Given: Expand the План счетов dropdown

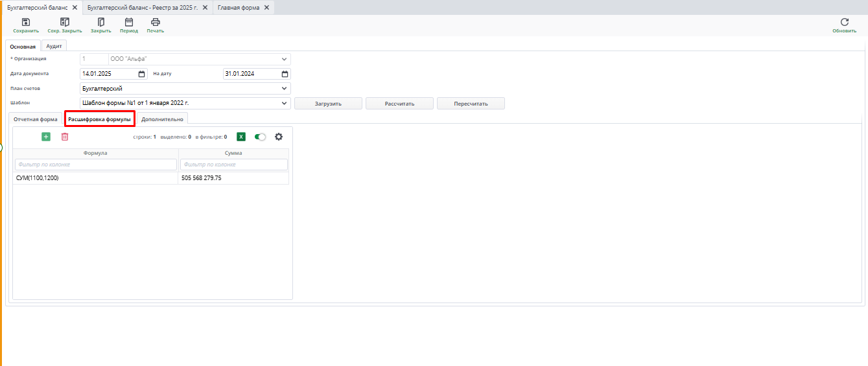Looking at the screenshot, I should click(x=285, y=88).
